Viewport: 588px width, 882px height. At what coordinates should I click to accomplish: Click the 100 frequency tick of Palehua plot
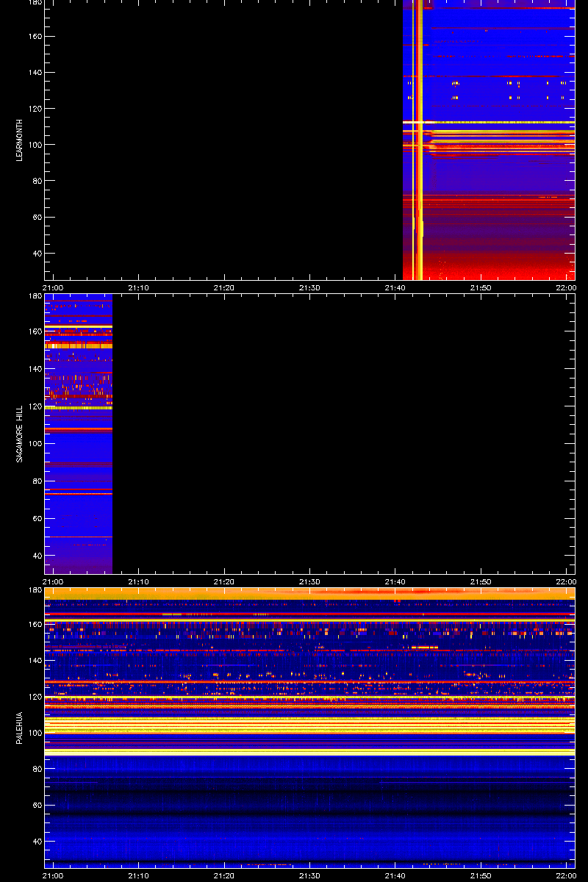pos(35,733)
